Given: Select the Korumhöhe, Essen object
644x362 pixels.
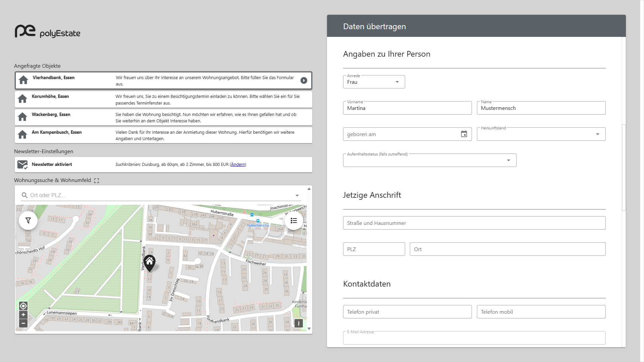Looking at the screenshot, I should [163, 100].
